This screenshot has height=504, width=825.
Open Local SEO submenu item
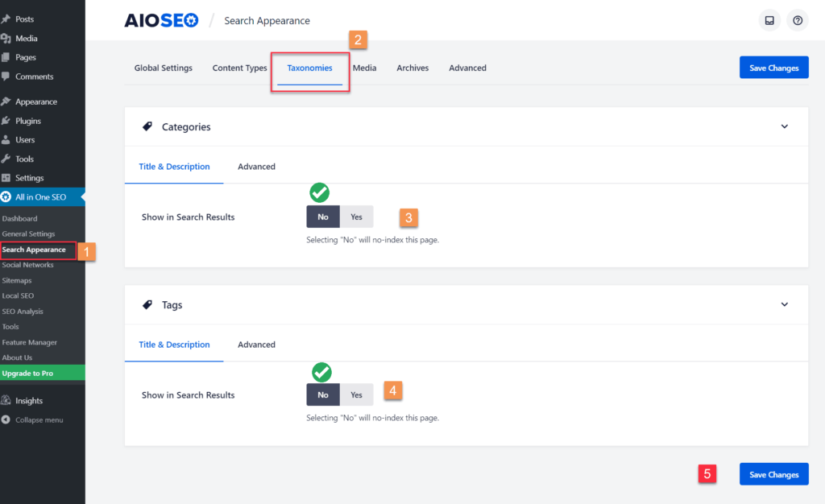tap(18, 296)
